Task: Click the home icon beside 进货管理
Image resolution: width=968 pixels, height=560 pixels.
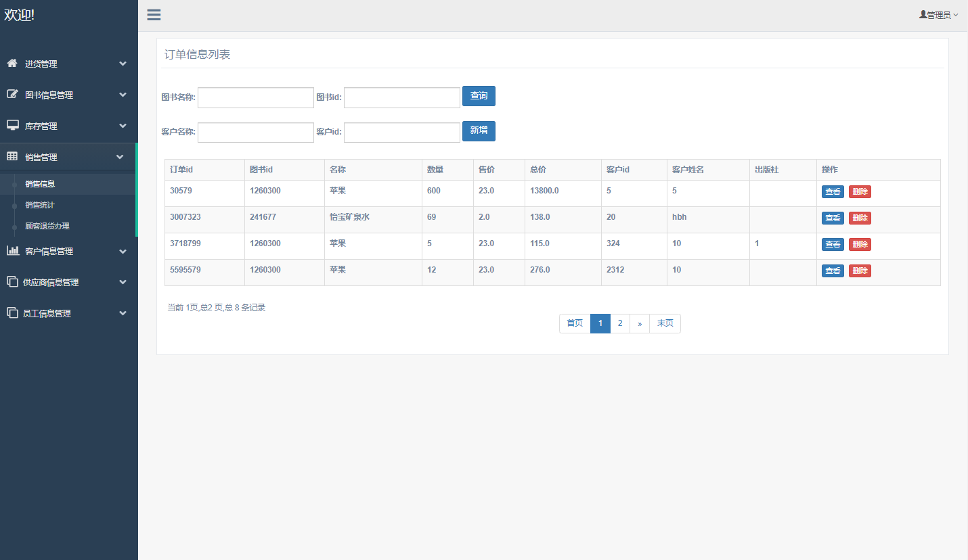Action: [x=12, y=64]
